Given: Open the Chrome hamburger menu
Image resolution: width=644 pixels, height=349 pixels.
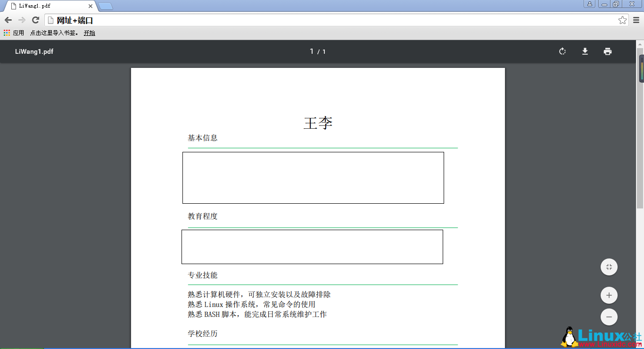Looking at the screenshot, I should point(636,20).
